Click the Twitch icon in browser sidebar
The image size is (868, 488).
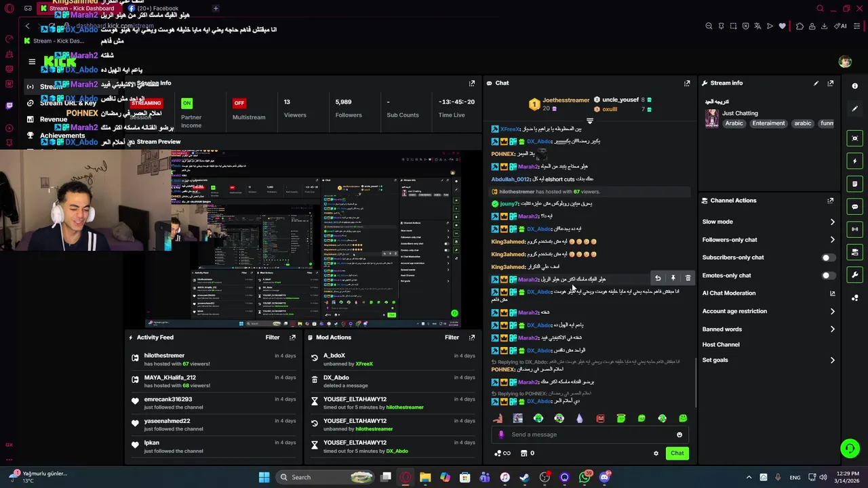tap(9, 105)
